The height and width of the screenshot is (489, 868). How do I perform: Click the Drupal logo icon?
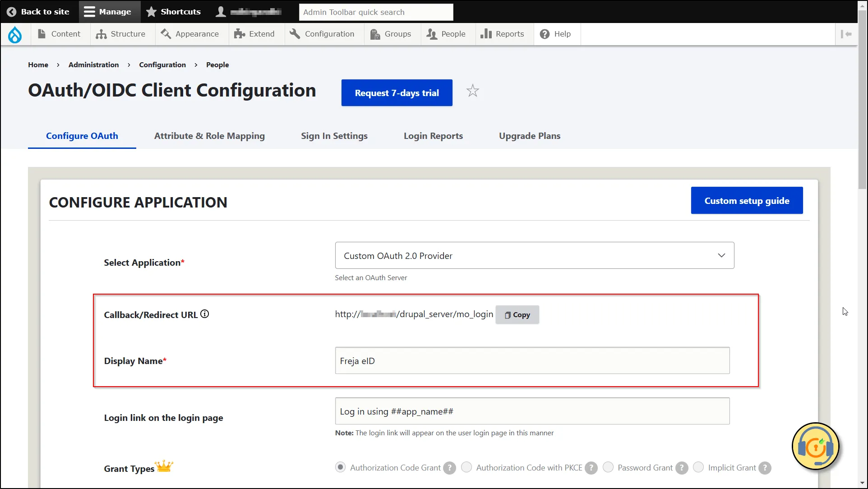(15, 34)
